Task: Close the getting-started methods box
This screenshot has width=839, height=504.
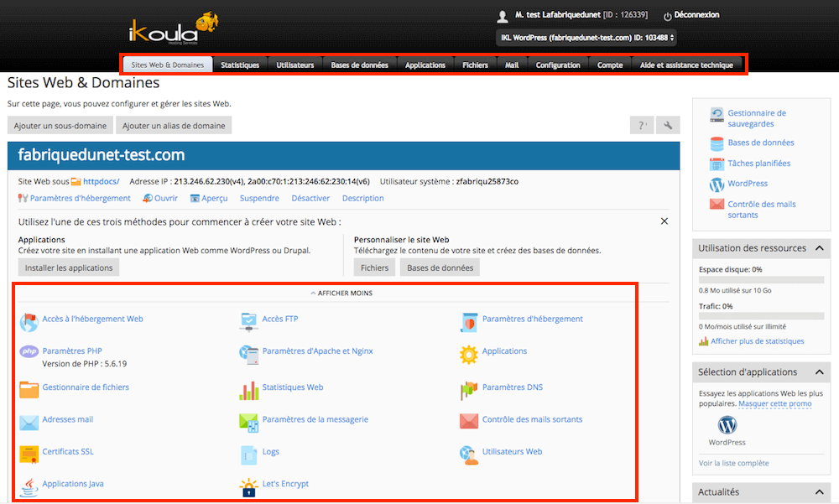Action: [x=664, y=221]
